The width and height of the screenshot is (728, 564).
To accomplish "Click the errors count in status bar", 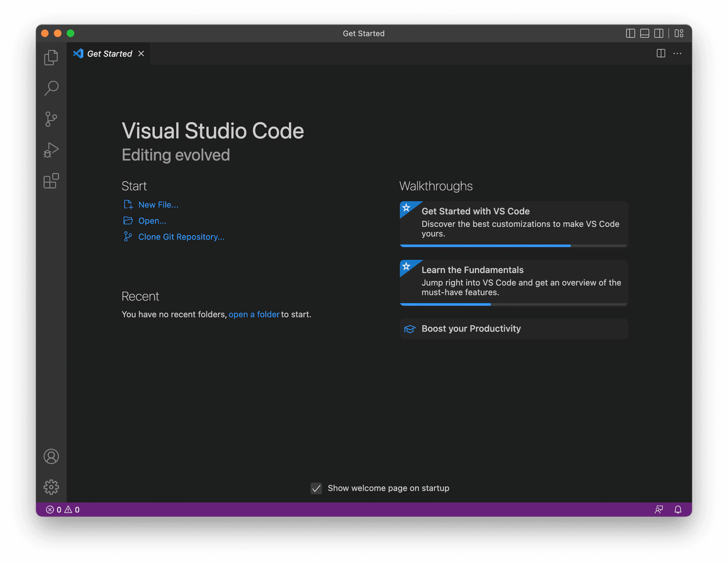I will (53, 510).
